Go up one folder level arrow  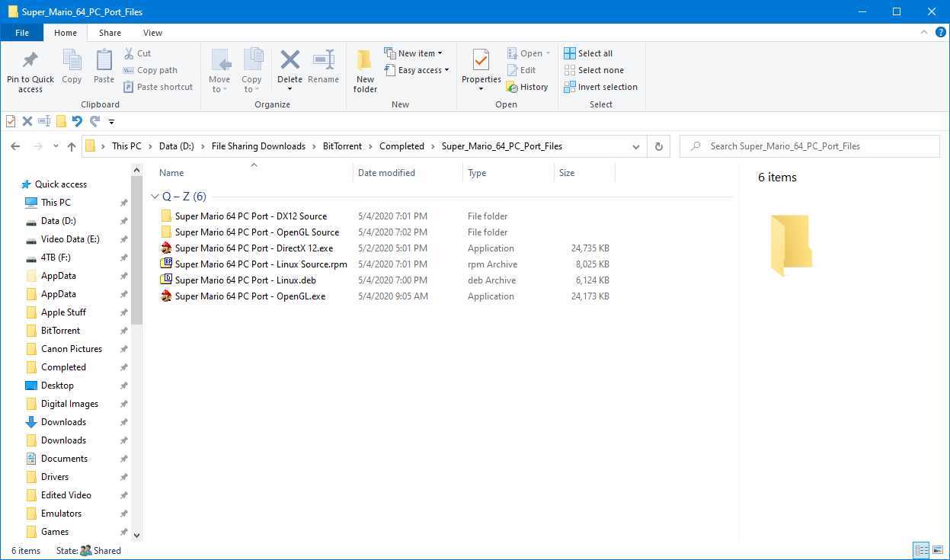coord(72,146)
